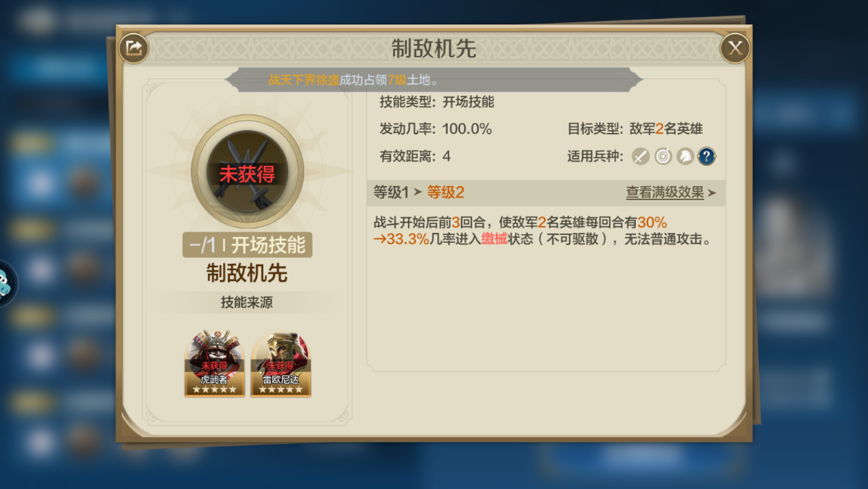
Task: Select the 等级1 level label
Action: [391, 192]
